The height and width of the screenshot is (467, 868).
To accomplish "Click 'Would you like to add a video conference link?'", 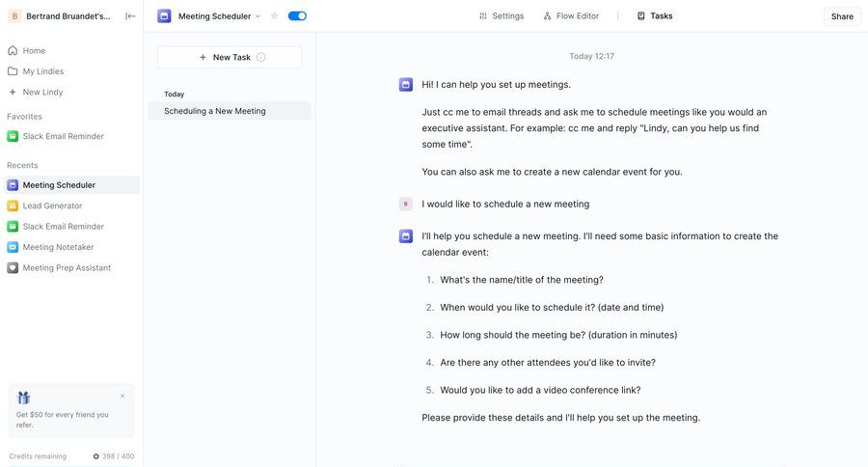I will point(540,390).
